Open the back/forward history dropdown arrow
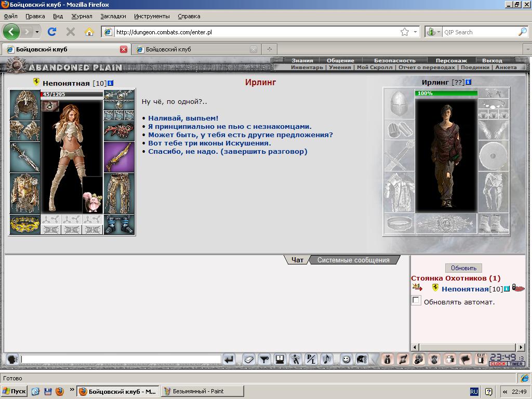The height and width of the screenshot is (399, 532). (x=37, y=32)
